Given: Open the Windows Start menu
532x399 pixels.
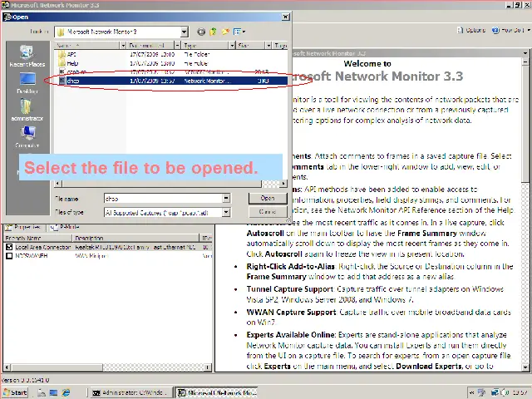Looking at the screenshot, I should (x=15, y=392).
